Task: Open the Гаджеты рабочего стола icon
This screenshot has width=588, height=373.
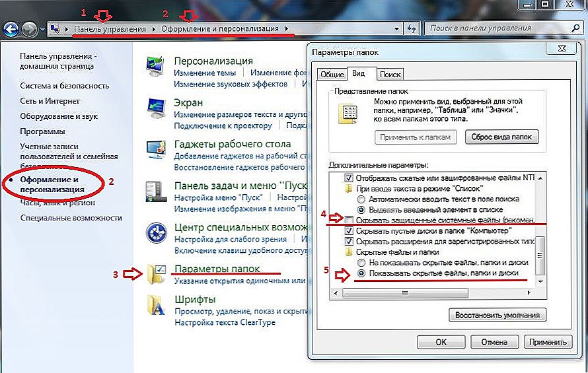Action: click(x=156, y=151)
